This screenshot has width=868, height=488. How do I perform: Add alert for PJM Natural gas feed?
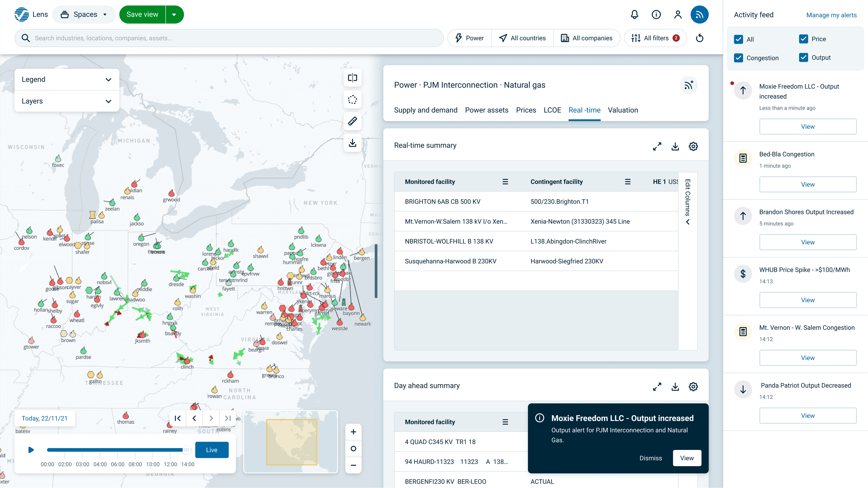[688, 85]
